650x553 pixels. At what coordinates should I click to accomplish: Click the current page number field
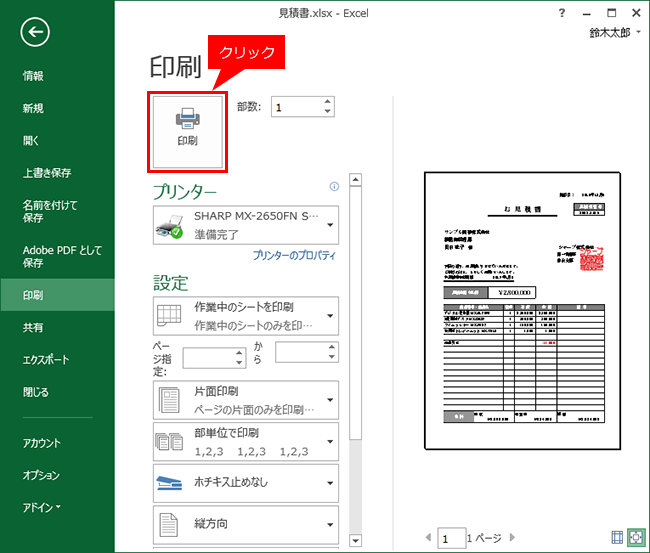pos(451,538)
